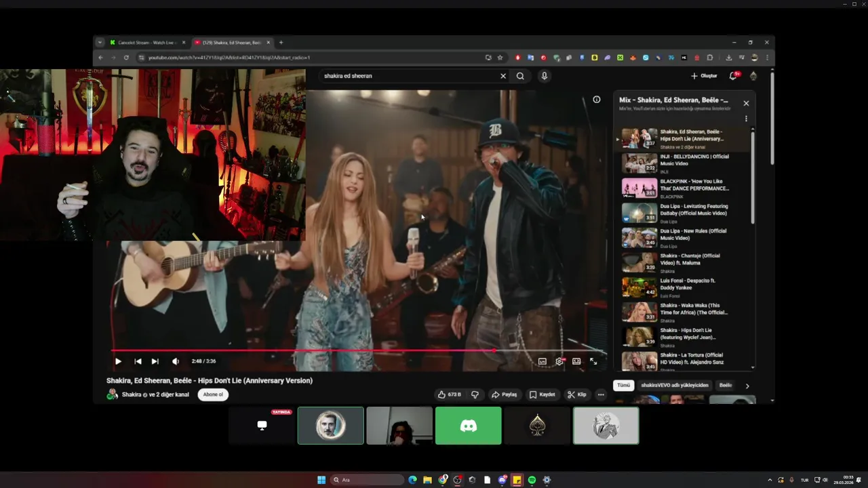
Task: Open Paylaş share button
Action: (505, 394)
